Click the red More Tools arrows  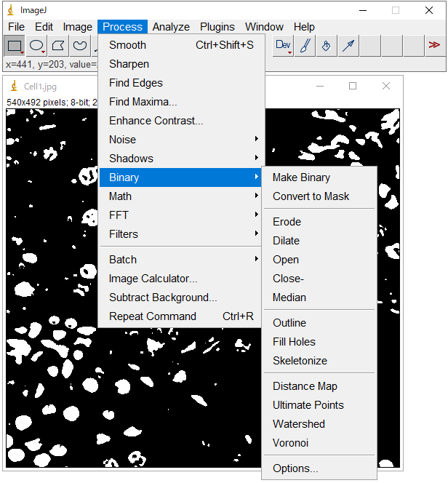434,46
